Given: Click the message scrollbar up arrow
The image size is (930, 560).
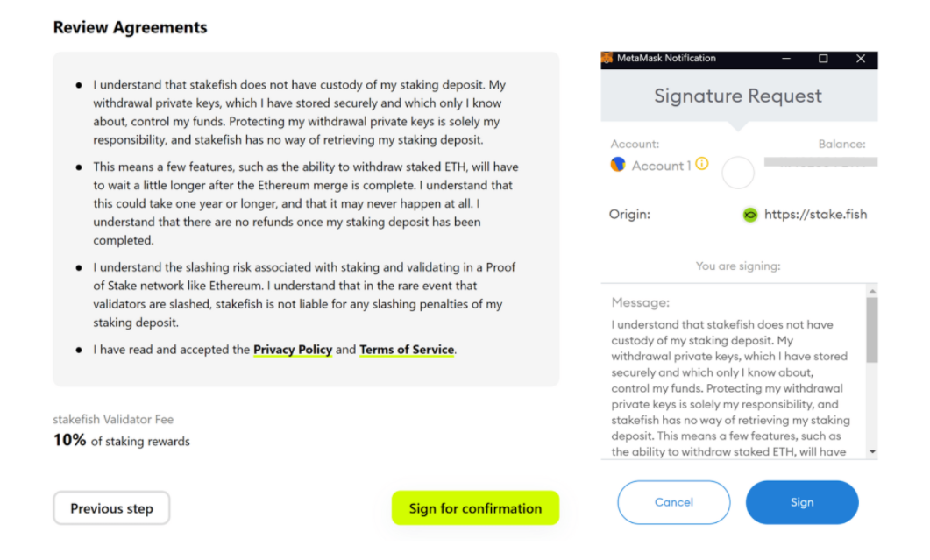Looking at the screenshot, I should pos(871,291).
